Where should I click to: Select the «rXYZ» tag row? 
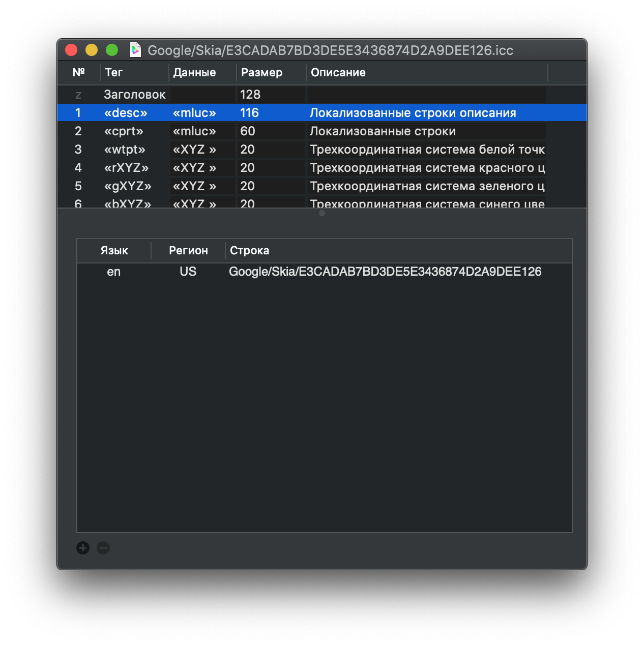[322, 168]
